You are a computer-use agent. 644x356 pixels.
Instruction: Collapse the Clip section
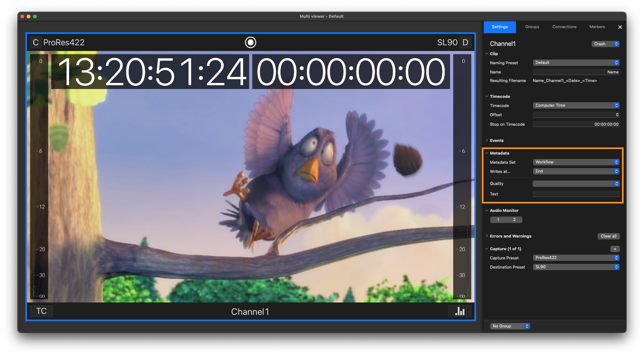coord(487,54)
